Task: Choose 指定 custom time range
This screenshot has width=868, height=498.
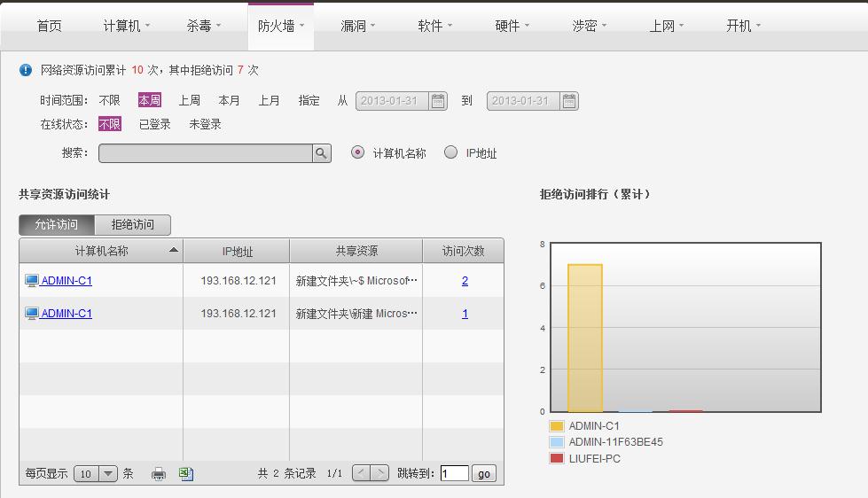Action: tap(309, 100)
